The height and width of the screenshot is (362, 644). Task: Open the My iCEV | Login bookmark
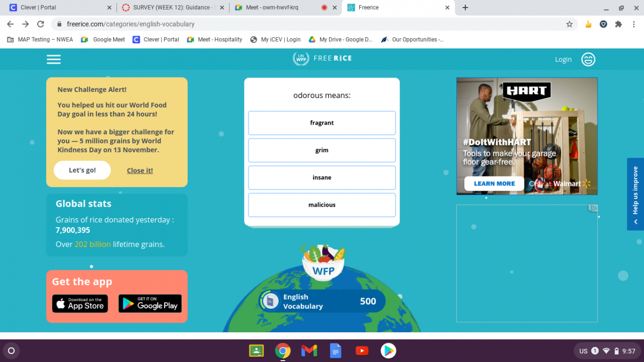276,39
